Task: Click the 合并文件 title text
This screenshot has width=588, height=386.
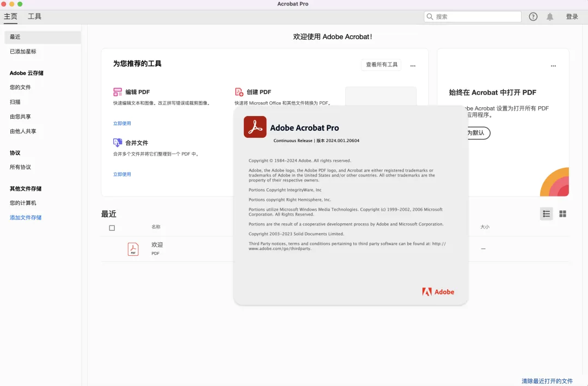Action: [137, 143]
